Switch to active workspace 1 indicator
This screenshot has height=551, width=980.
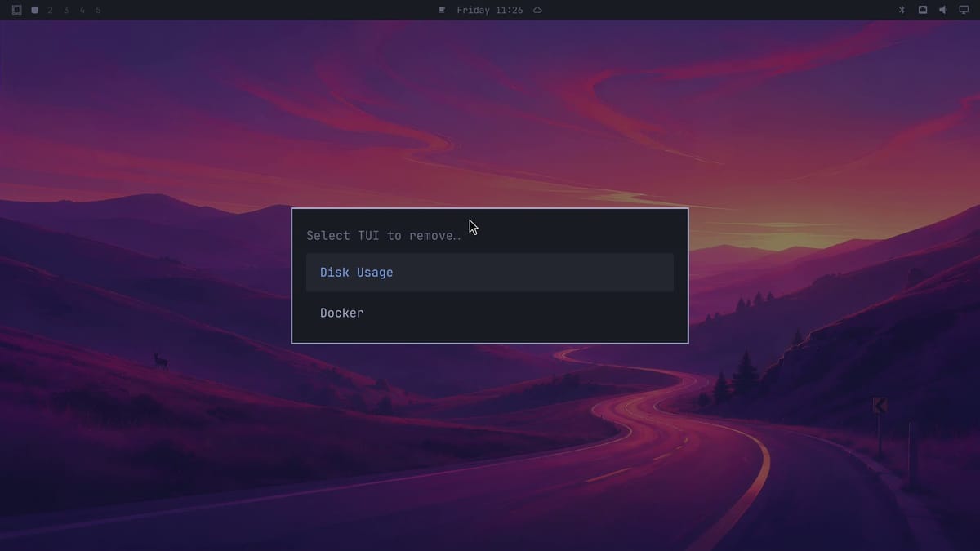34,10
